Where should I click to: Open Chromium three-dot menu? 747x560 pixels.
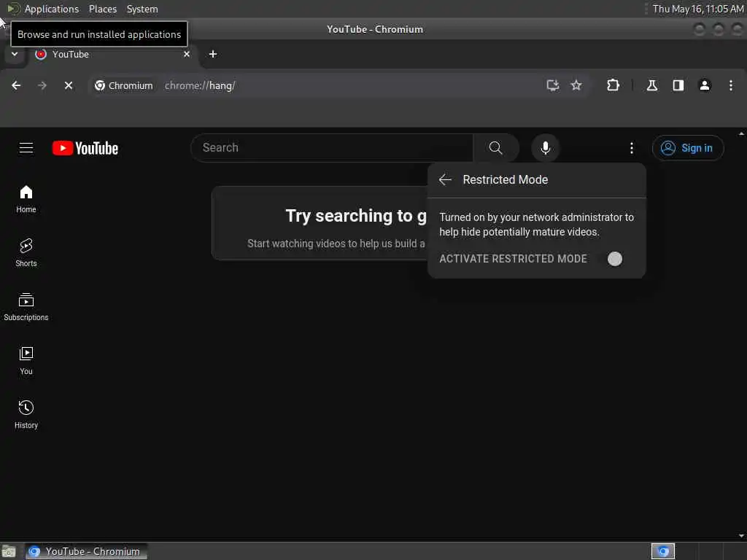pyautogui.click(x=731, y=85)
